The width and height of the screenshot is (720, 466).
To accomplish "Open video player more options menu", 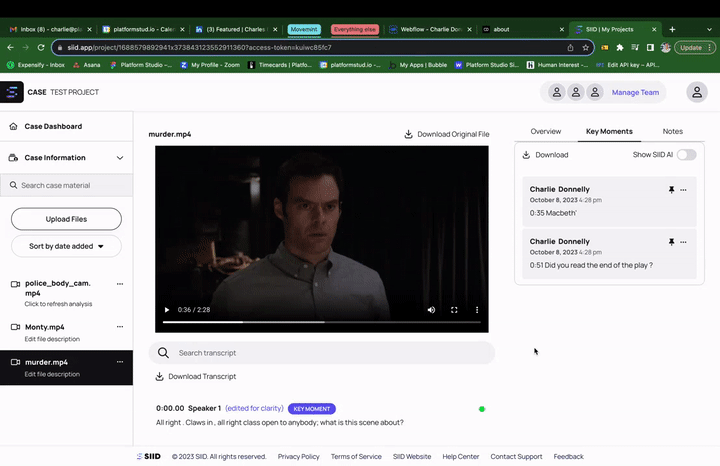I will [477, 310].
